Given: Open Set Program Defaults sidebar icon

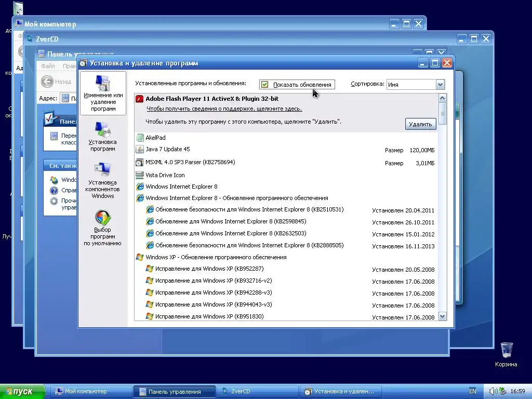Looking at the screenshot, I should pyautogui.click(x=102, y=218).
